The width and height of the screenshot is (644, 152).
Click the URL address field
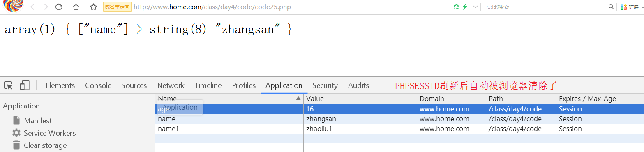[288, 7]
